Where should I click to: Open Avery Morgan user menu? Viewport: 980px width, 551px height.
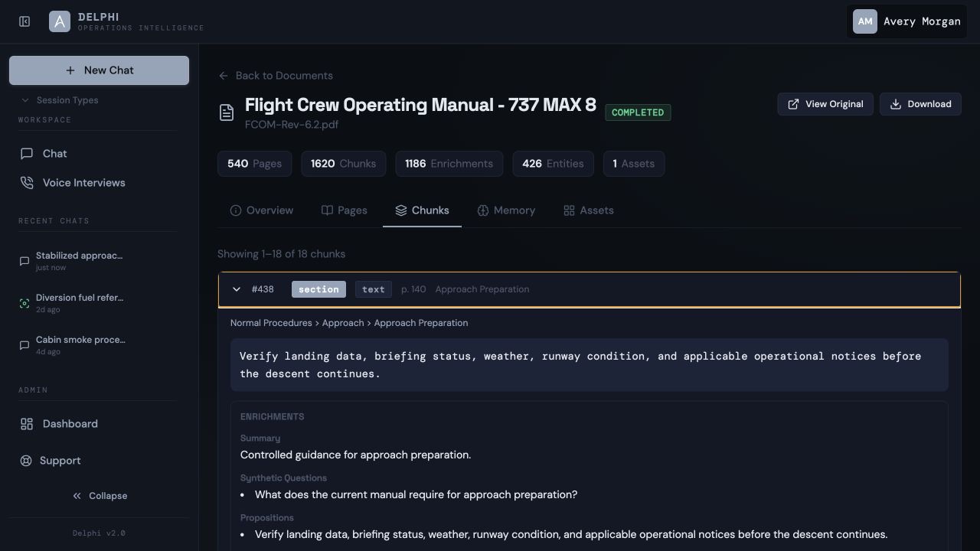(x=906, y=21)
